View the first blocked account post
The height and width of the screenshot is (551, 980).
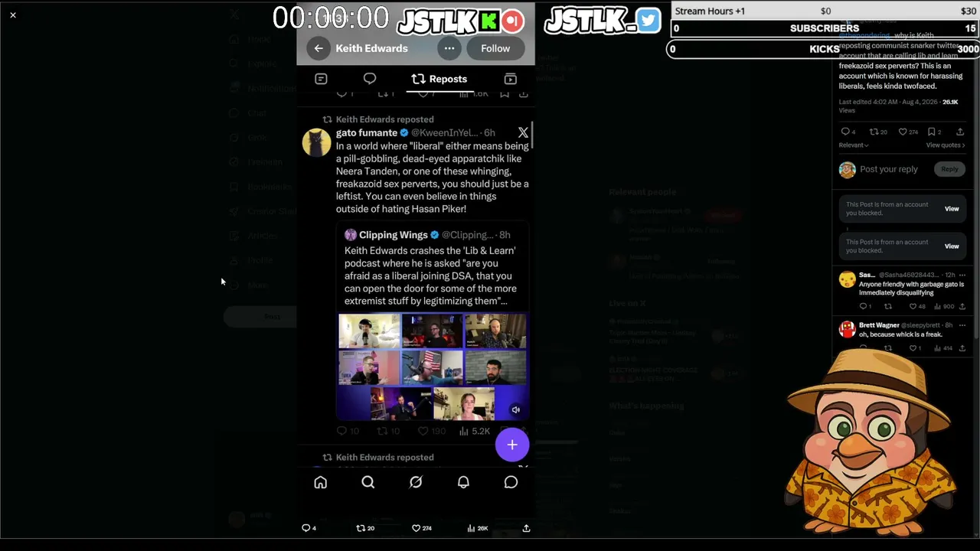pos(952,209)
